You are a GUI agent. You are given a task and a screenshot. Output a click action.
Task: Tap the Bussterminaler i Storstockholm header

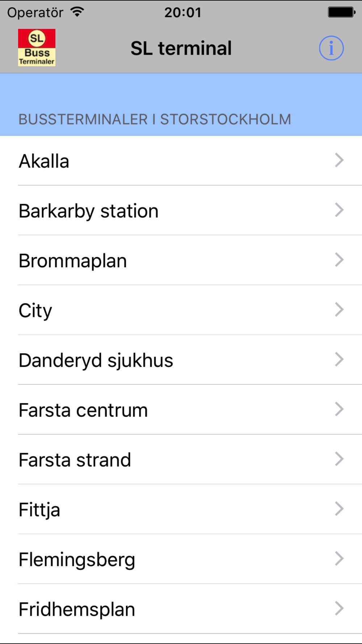click(155, 120)
